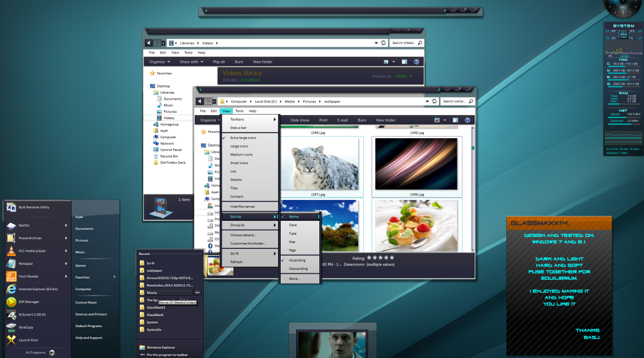This screenshot has height=358, width=644.
Task: Click the refresh icon in Videos address bar
Action: 383,43
